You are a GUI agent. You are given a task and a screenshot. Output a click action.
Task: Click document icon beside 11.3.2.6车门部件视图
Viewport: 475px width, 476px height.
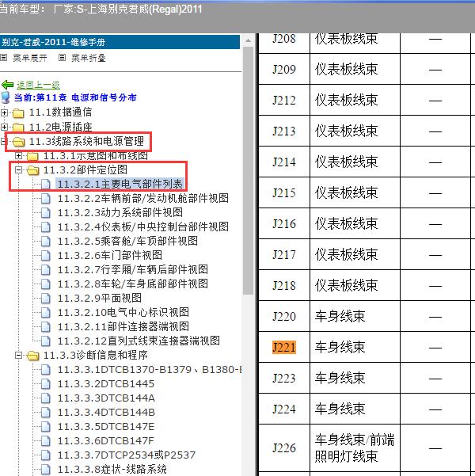click(x=46, y=256)
